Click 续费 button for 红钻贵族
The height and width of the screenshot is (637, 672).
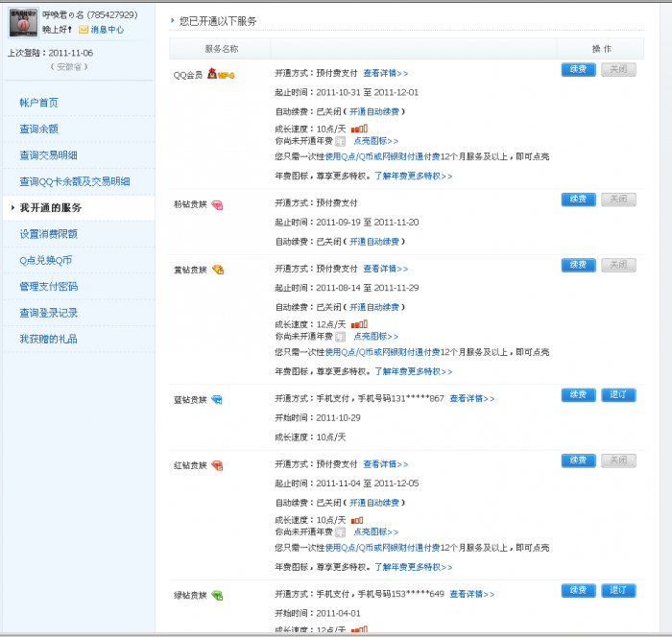578,460
